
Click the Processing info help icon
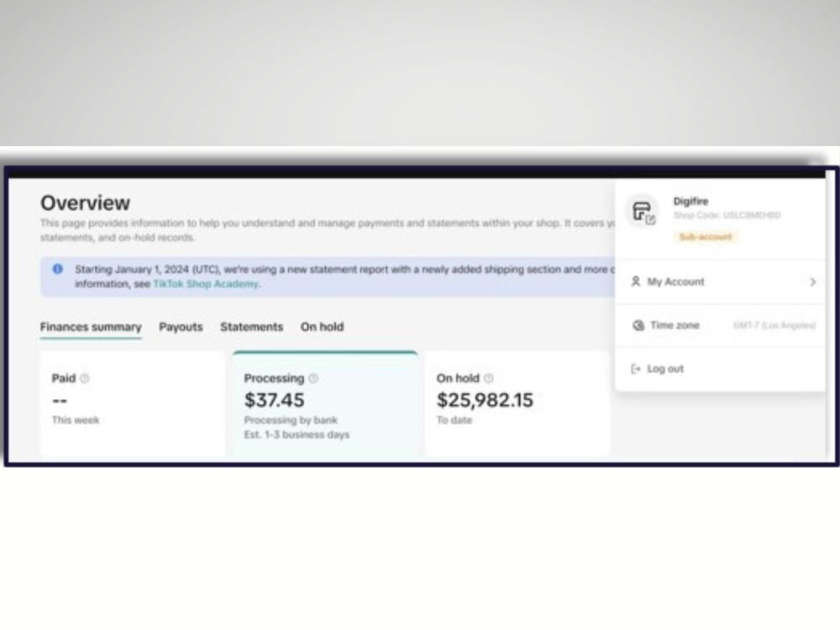[x=313, y=378]
